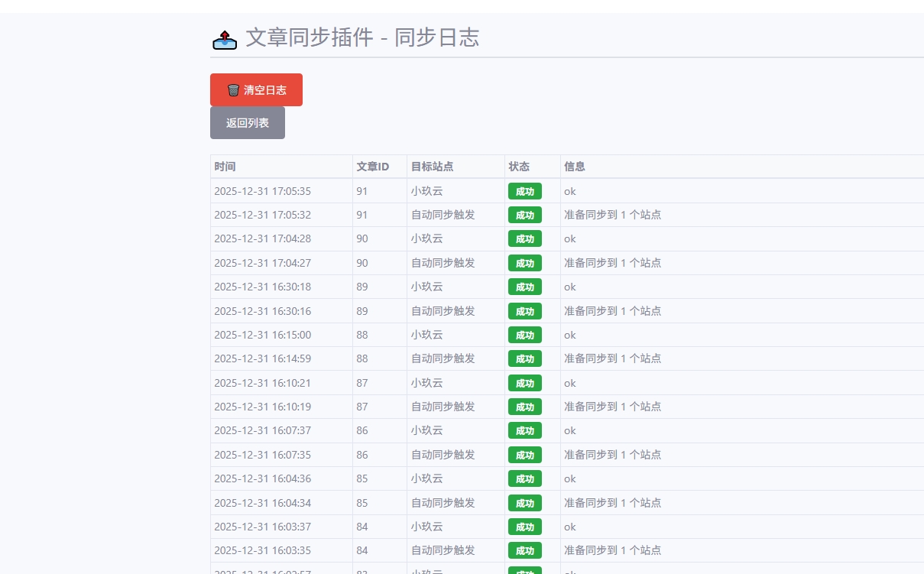Click the 成功 badge for article ID 91
Image resolution: width=924 pixels, height=574 pixels.
tap(525, 191)
